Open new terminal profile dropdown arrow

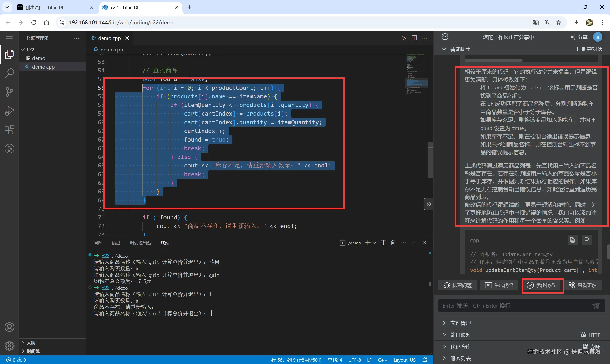pos(374,243)
